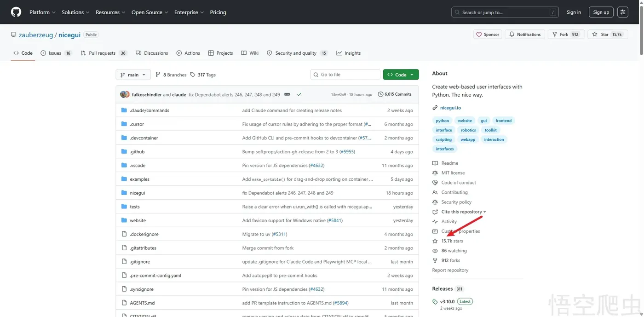Click the .github folder icon
This screenshot has height=317, width=644.
tap(124, 152)
